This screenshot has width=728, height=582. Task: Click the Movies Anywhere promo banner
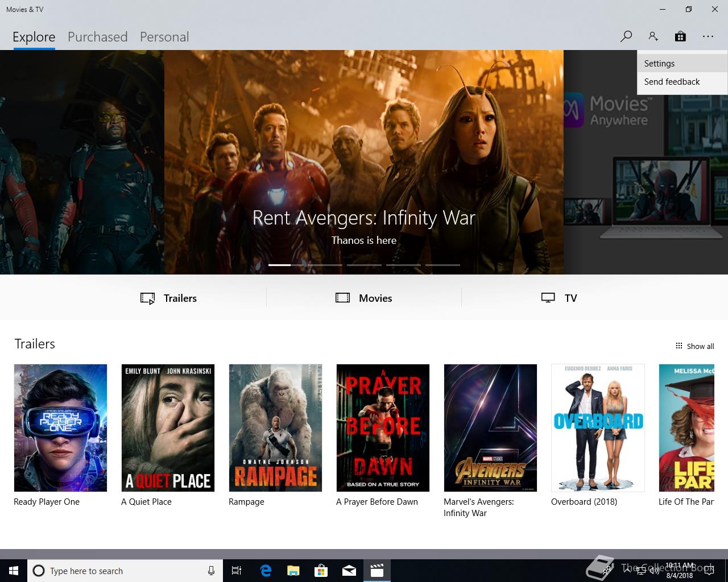(646, 162)
